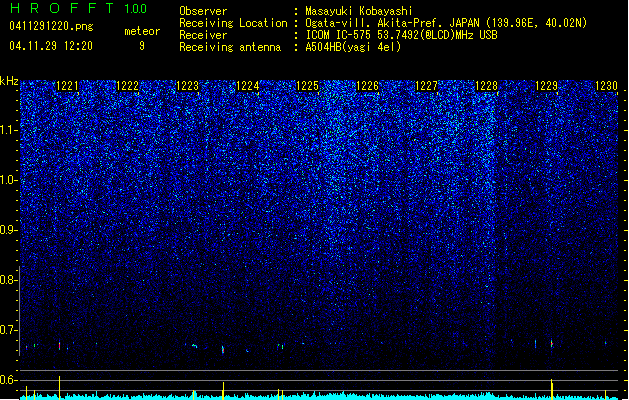
Task: Click the 1221 time marker
Action: 67,86
